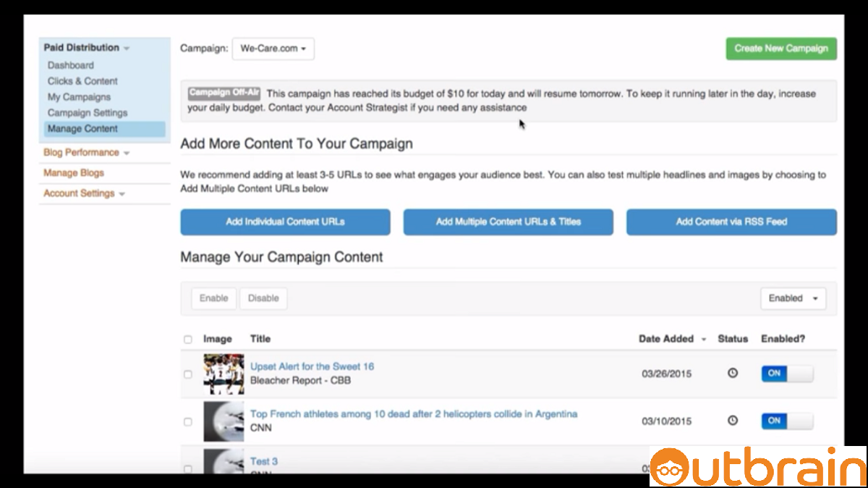Expand the Account Settings menu
Viewport: 868px width, 488px height.
coord(81,193)
